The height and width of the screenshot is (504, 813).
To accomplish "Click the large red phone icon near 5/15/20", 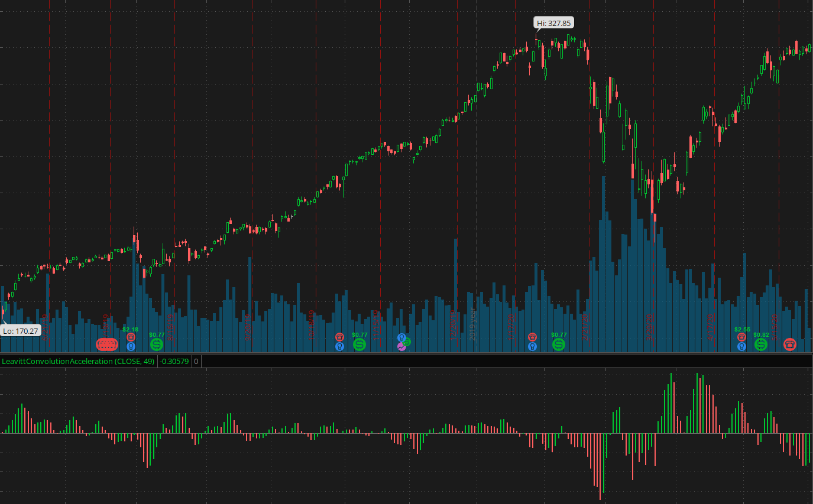I will point(789,344).
